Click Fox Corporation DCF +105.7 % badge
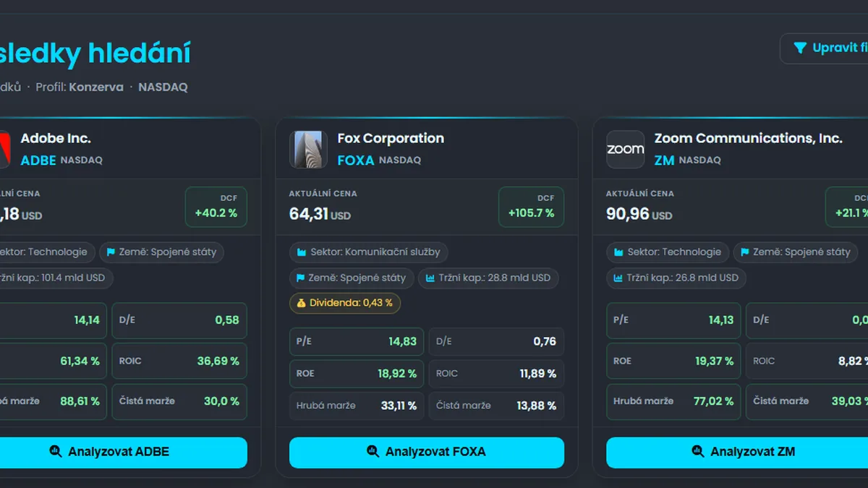Image resolution: width=868 pixels, height=488 pixels. [531, 207]
